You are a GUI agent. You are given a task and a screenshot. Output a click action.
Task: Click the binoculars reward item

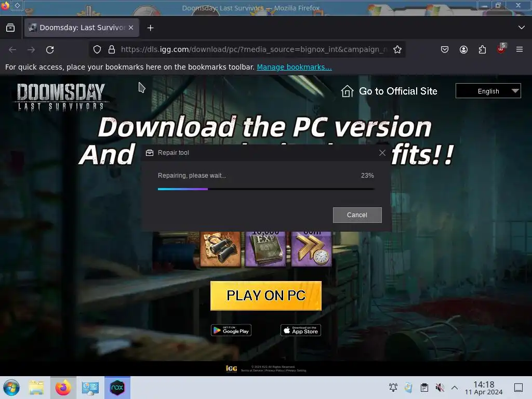(220, 249)
